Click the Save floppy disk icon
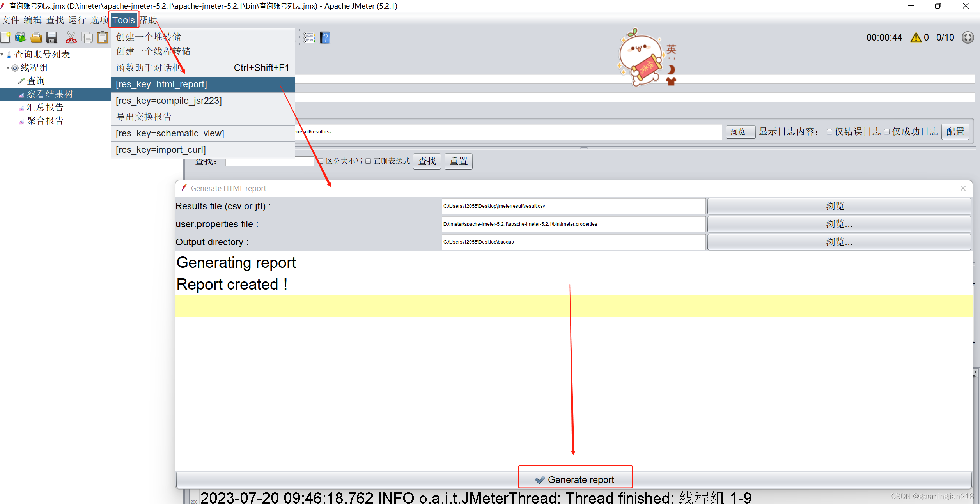The height and width of the screenshot is (504, 980). [x=52, y=37]
